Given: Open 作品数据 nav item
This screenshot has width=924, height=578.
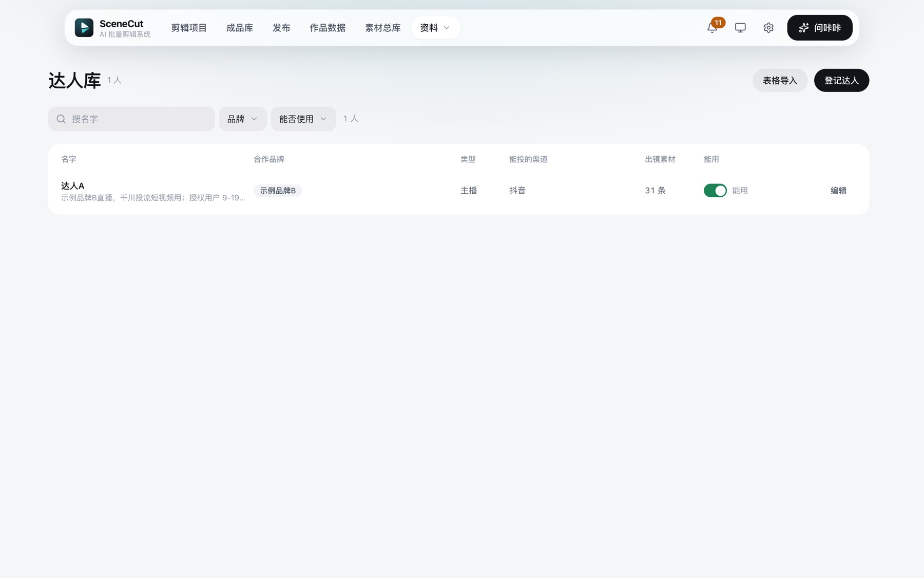Looking at the screenshot, I should click(x=328, y=28).
